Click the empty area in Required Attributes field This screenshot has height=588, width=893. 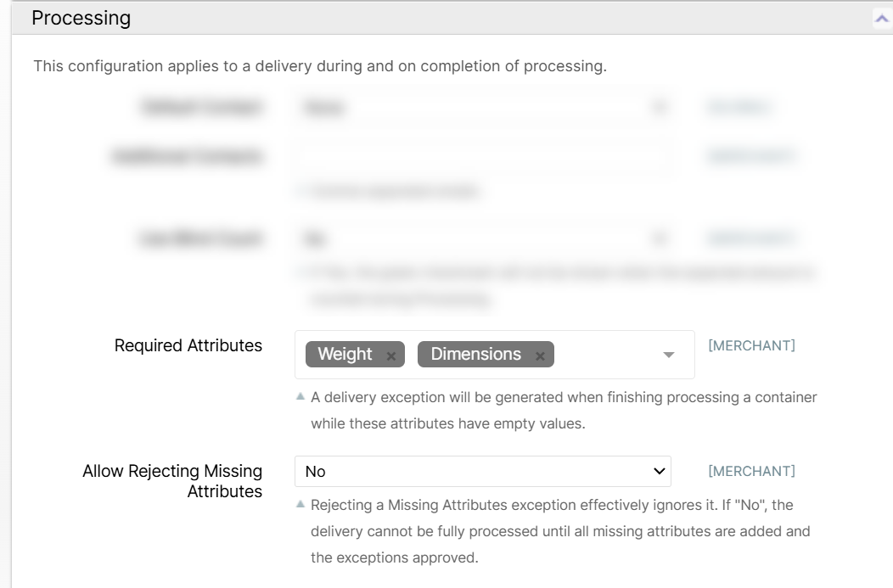(606, 355)
